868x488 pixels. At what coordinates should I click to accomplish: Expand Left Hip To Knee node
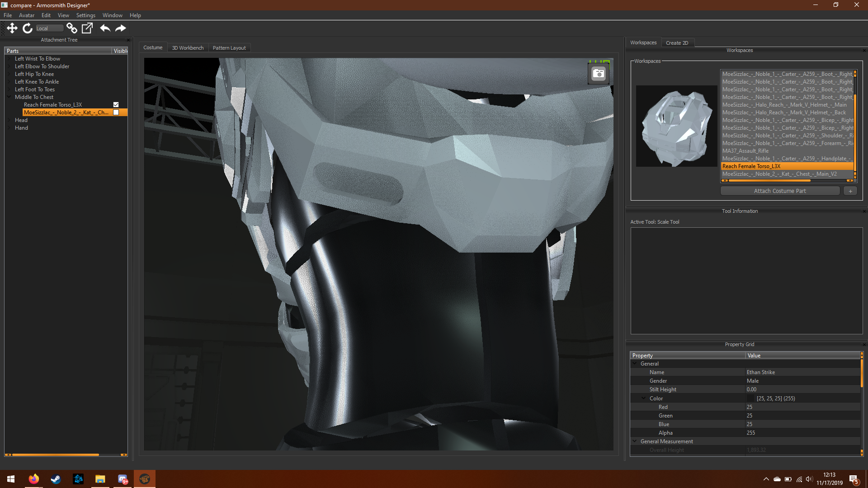[x=9, y=74]
